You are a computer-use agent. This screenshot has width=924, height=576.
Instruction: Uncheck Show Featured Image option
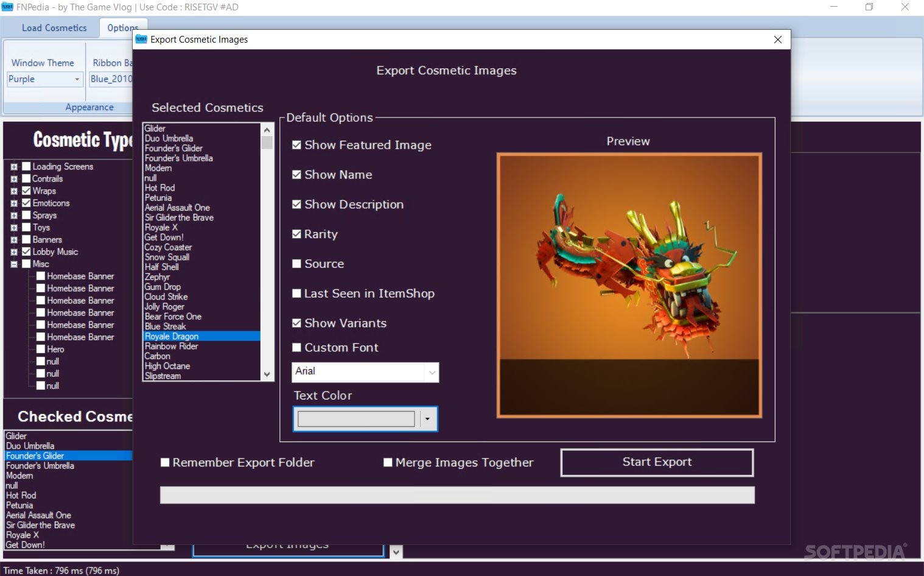296,145
